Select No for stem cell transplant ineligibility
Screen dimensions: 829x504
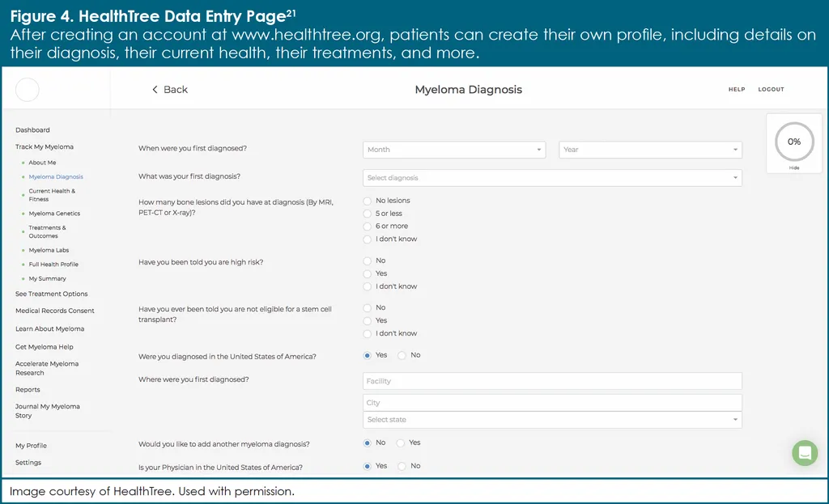tap(368, 308)
